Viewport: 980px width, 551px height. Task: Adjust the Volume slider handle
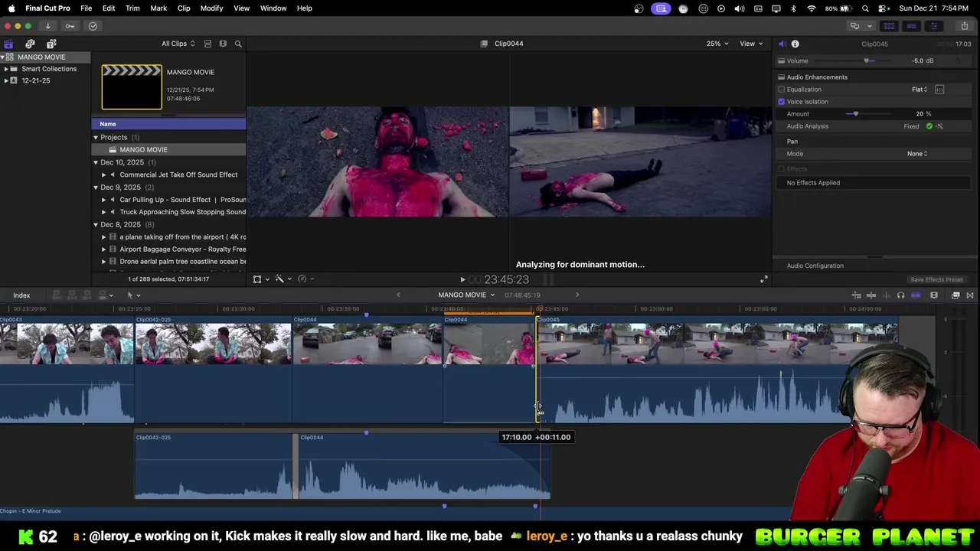tap(867, 61)
